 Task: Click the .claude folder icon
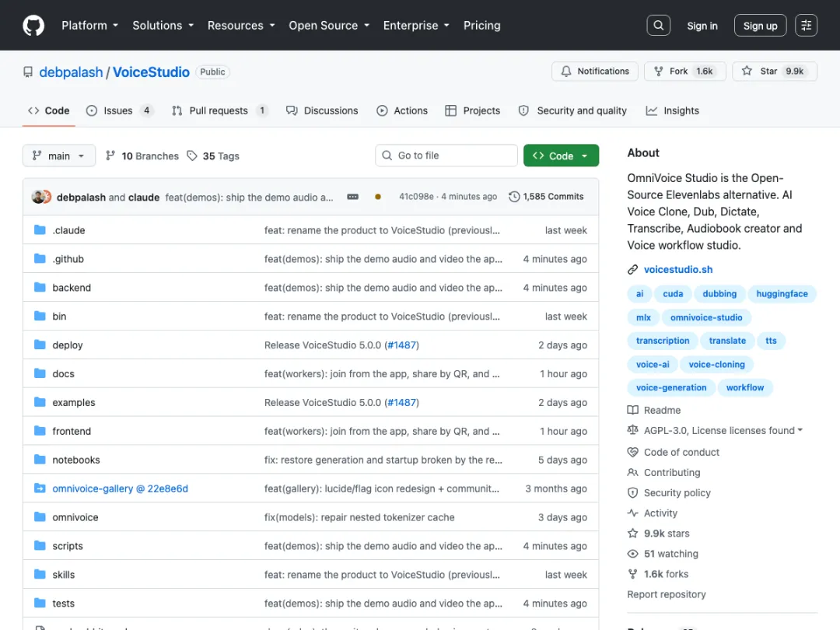point(40,229)
